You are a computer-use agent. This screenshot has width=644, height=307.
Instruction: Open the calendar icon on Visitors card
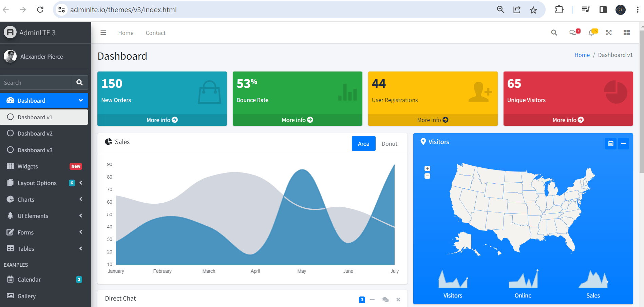[x=611, y=143]
